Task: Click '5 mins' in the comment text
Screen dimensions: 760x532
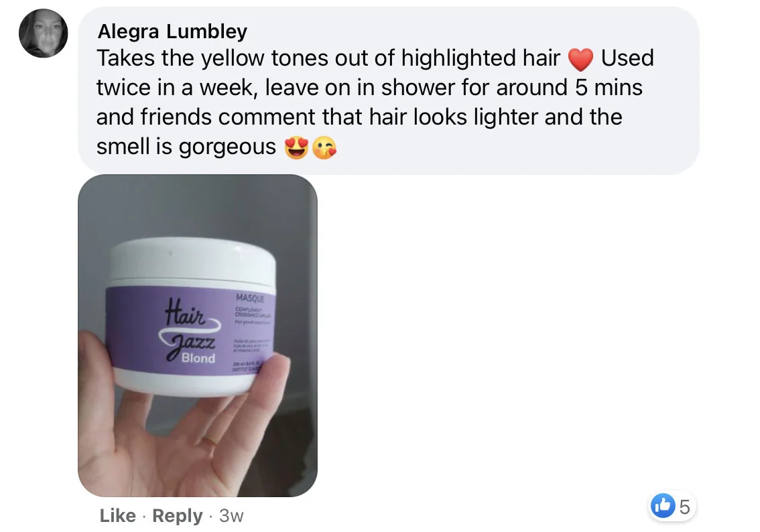Action: (x=609, y=88)
